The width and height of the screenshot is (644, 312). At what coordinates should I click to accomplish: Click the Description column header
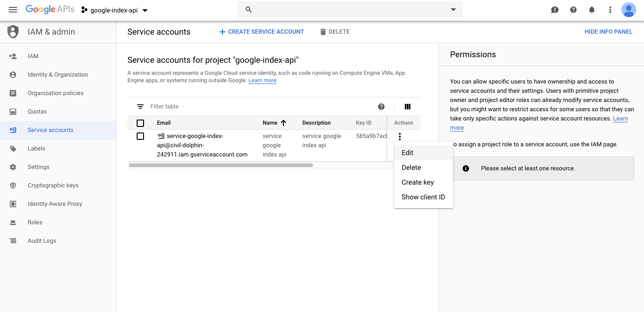[316, 123]
